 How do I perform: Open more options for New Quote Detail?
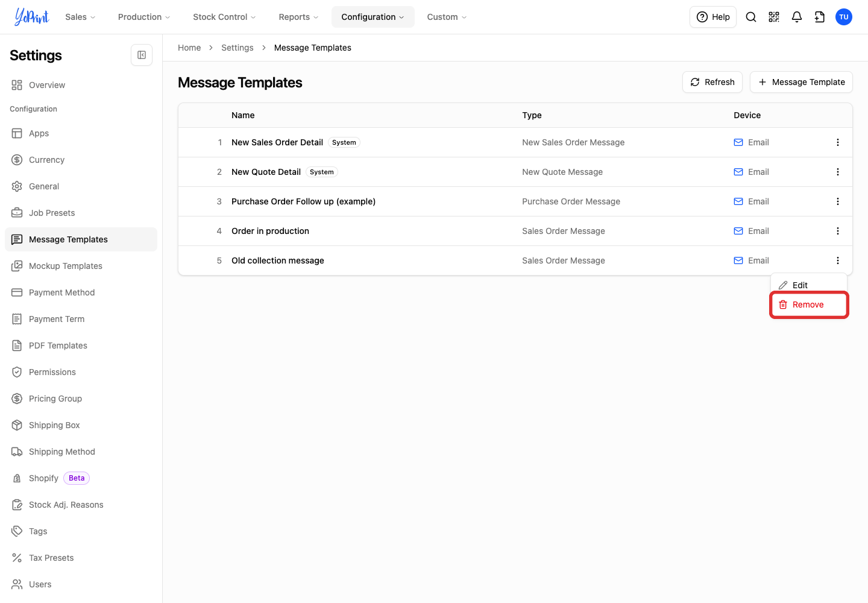(x=838, y=172)
